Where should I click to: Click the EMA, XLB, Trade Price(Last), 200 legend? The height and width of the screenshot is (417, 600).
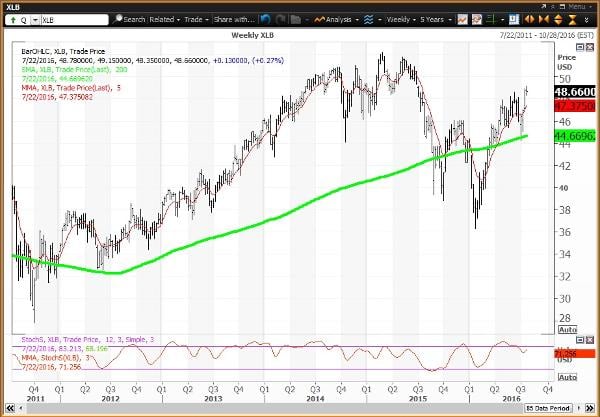point(75,70)
